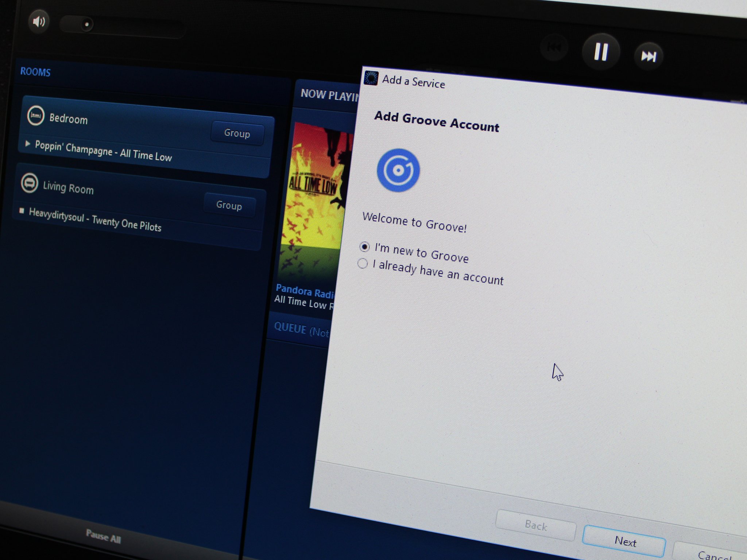Mute the volume with the speaker icon

pos(38,22)
